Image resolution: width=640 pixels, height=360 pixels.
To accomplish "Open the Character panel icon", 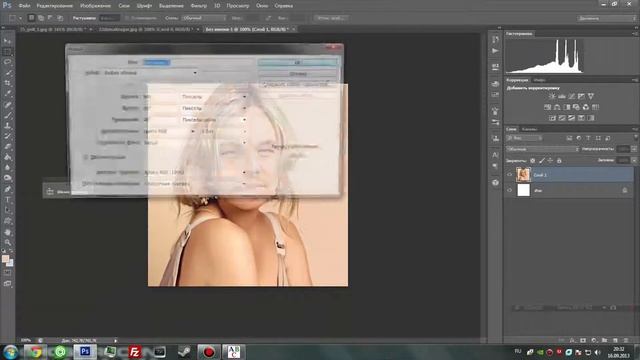I will (495, 155).
